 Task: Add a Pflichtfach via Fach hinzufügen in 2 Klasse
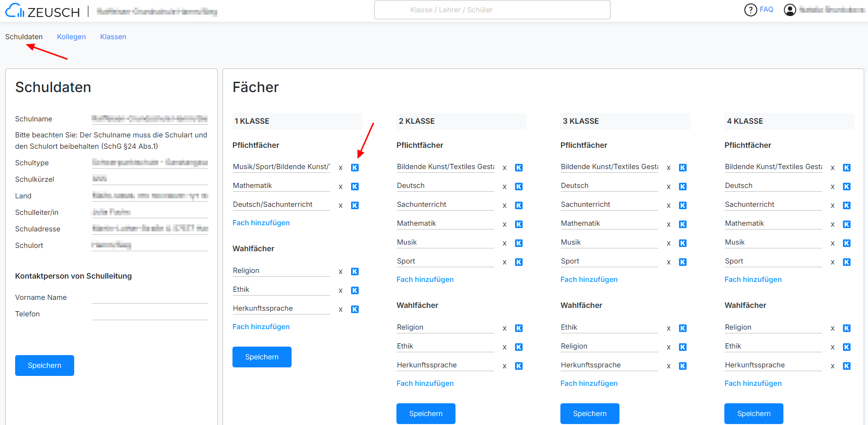(425, 280)
